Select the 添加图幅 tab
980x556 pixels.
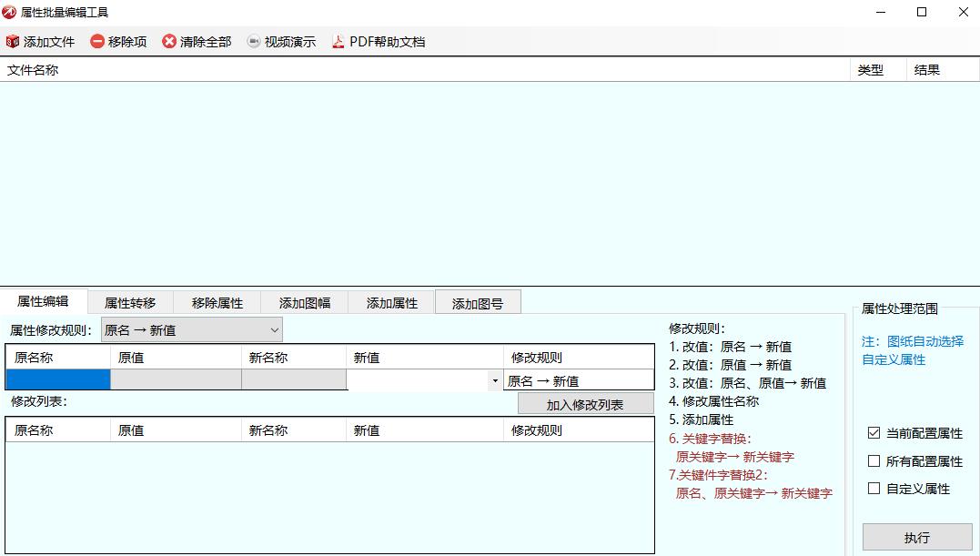[x=305, y=303]
